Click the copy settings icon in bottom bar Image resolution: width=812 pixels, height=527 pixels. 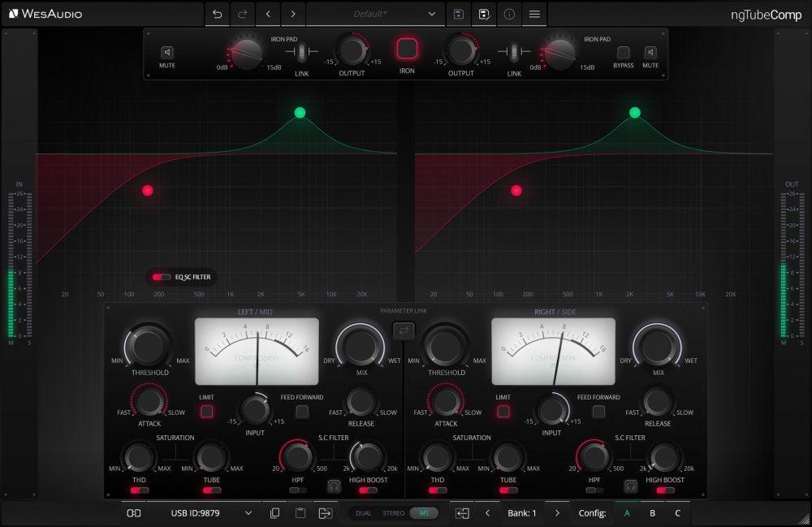point(274,513)
